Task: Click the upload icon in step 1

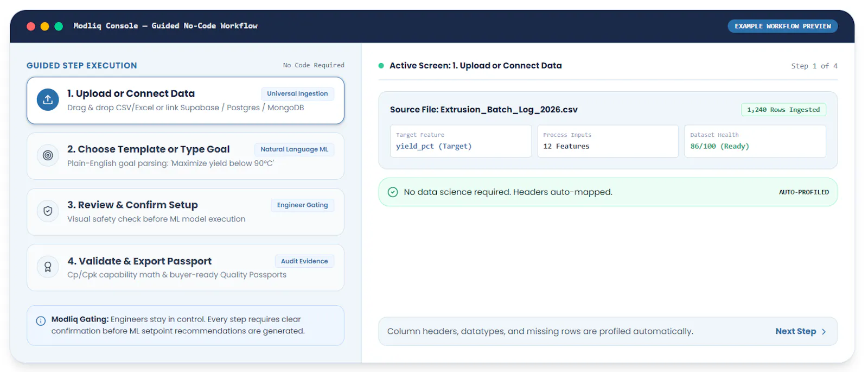Action: tap(48, 100)
